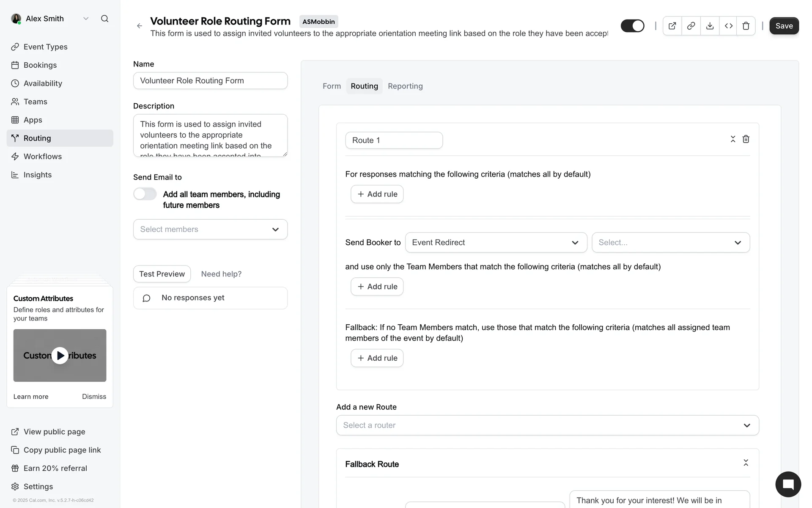Open Workflows in the sidebar

click(x=43, y=157)
